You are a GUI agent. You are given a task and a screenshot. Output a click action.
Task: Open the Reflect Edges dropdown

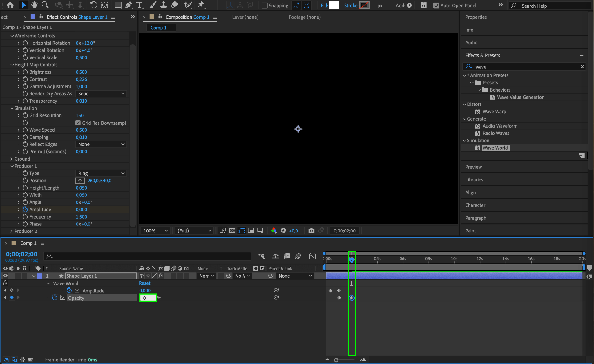click(101, 144)
